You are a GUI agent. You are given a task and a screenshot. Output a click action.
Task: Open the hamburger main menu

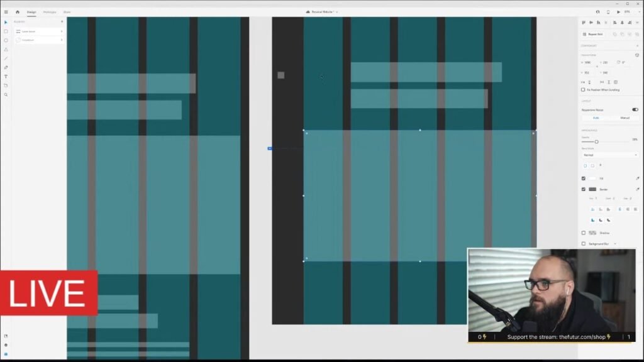click(6, 12)
